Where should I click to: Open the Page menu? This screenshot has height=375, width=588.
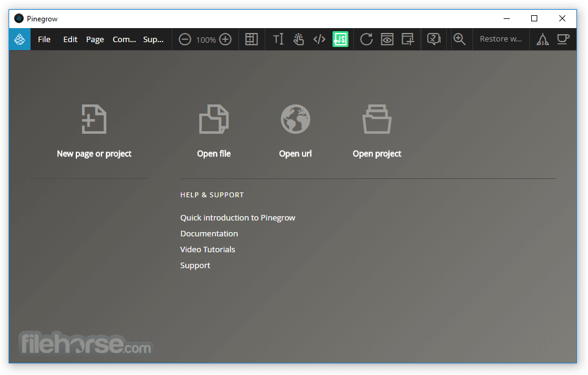pos(95,39)
